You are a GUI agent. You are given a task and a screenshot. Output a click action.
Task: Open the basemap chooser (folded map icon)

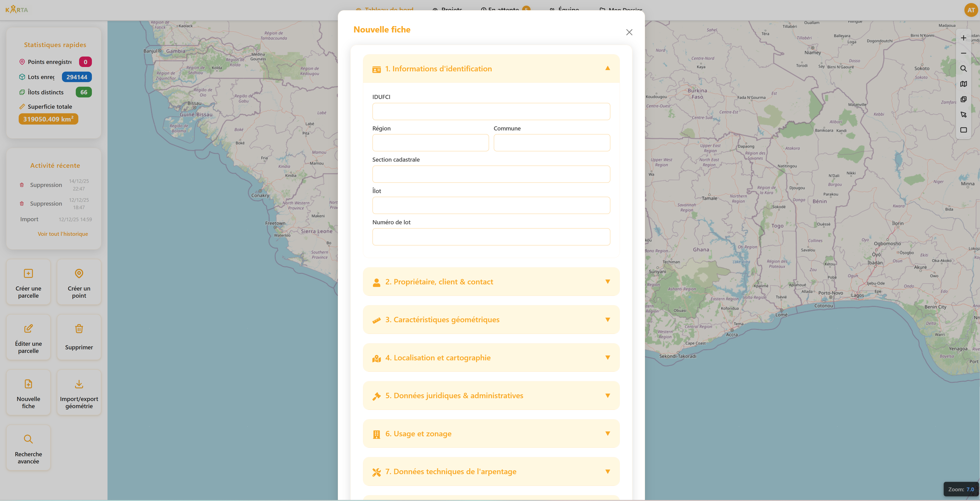963,84
